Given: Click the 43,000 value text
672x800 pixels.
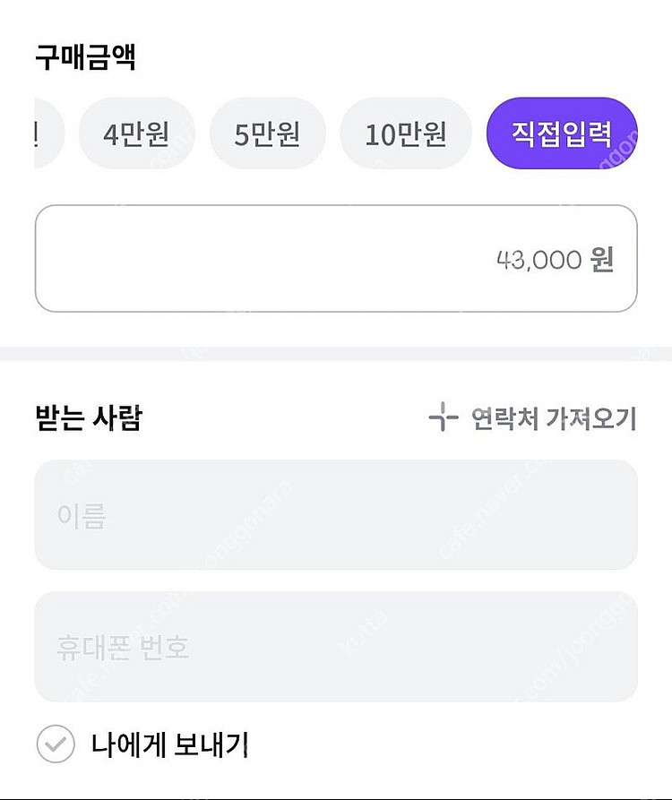Looking at the screenshot, I should tap(538, 260).
